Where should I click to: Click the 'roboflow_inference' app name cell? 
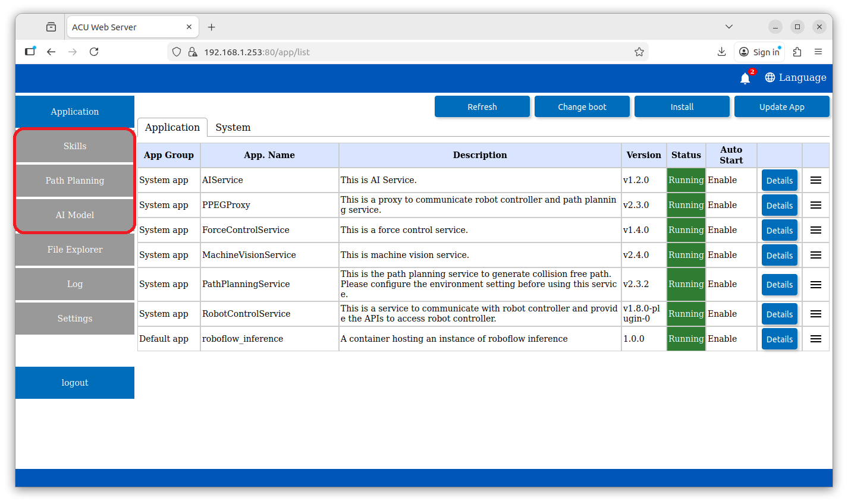click(x=269, y=339)
